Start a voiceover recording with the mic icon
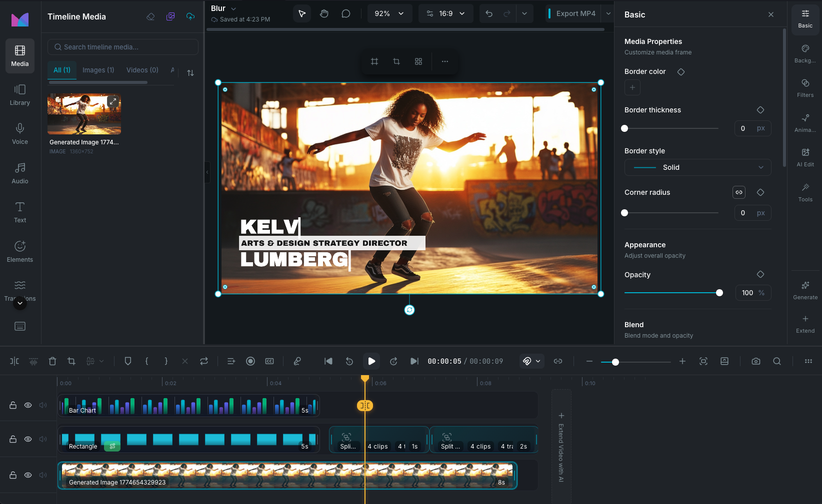Image resolution: width=822 pixels, height=504 pixels. [x=297, y=361]
